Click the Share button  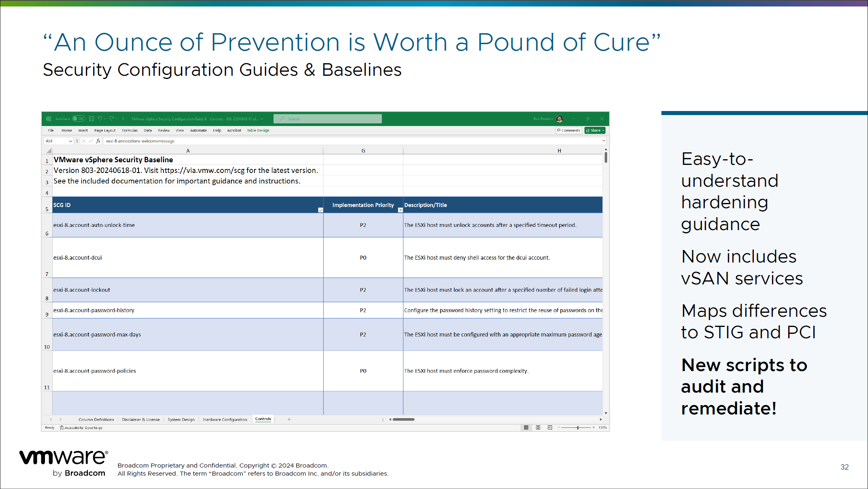[595, 130]
